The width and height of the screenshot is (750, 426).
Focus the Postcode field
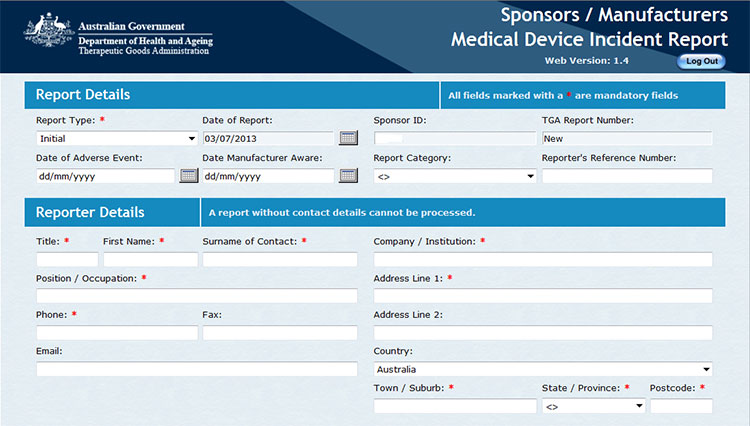coord(681,406)
